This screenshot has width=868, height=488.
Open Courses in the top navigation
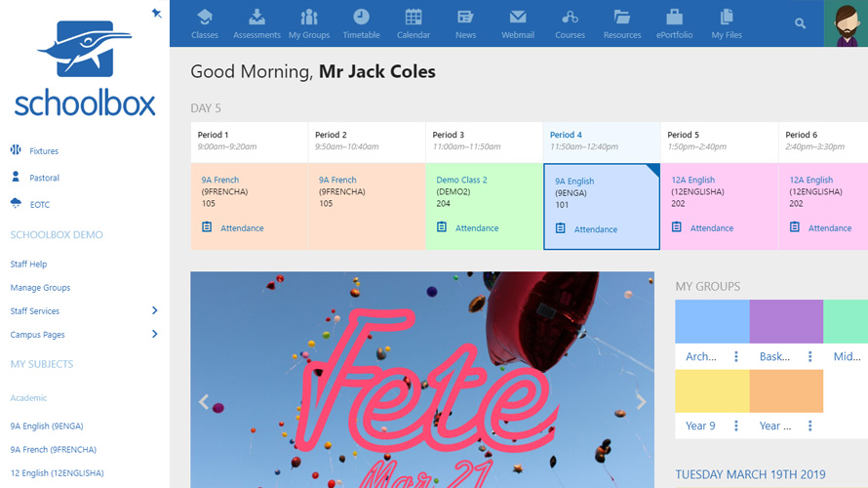570,23
